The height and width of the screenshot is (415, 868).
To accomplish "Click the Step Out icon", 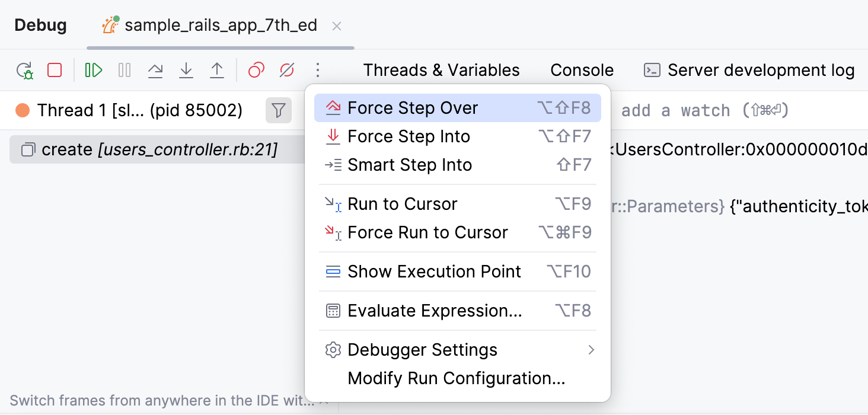I will pos(217,70).
